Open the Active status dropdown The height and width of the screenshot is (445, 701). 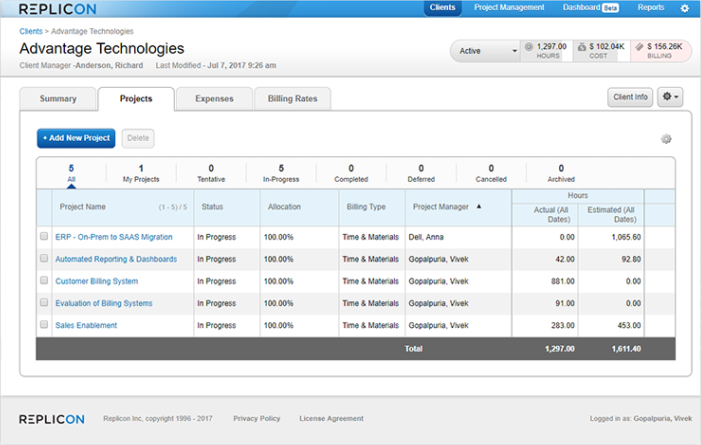tap(486, 51)
